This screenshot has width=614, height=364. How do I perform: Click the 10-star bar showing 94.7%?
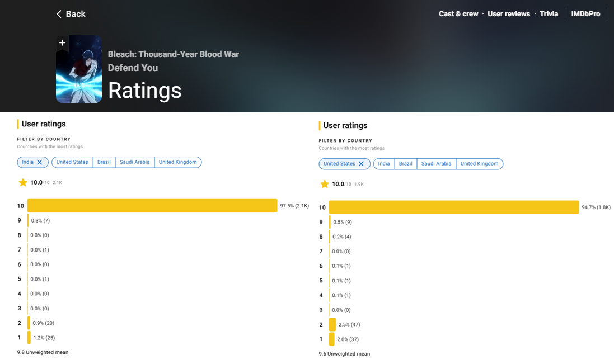point(454,207)
